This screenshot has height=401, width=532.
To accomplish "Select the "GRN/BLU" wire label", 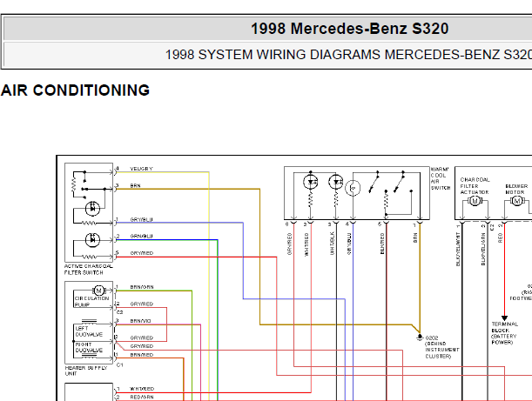I will pyautogui.click(x=141, y=237).
